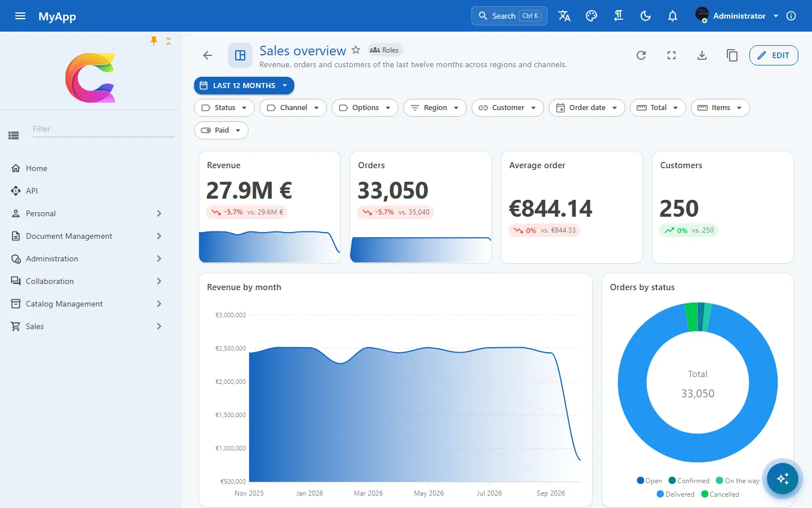Viewport: 812px width, 508px height.
Task: Open the Items filter dropdown
Action: (720, 108)
